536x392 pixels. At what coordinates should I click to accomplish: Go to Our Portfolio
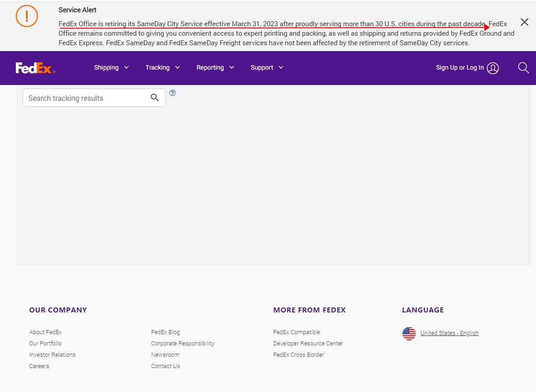click(46, 344)
